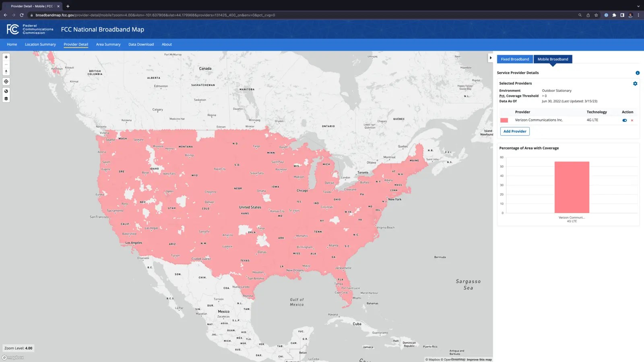Collapse the side panel with the arrow

coord(491,58)
